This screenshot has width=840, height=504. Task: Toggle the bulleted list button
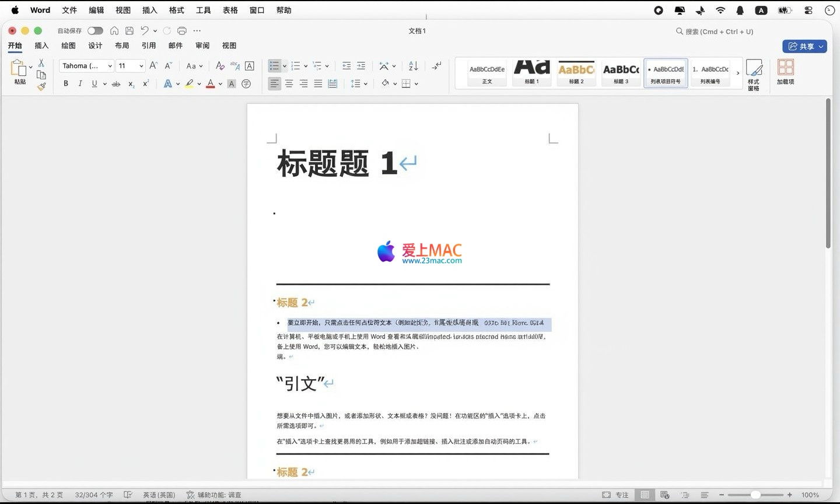[274, 66]
